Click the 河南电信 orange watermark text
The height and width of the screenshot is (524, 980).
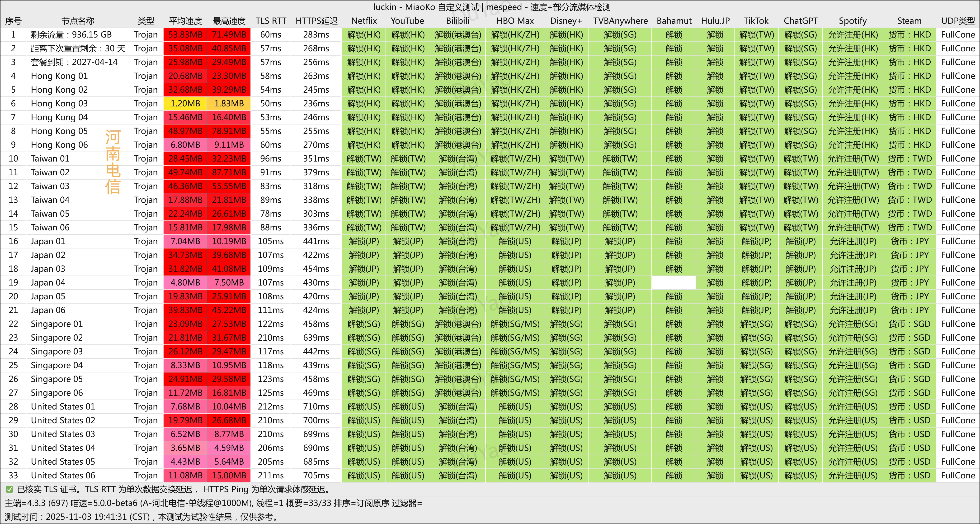(x=113, y=162)
